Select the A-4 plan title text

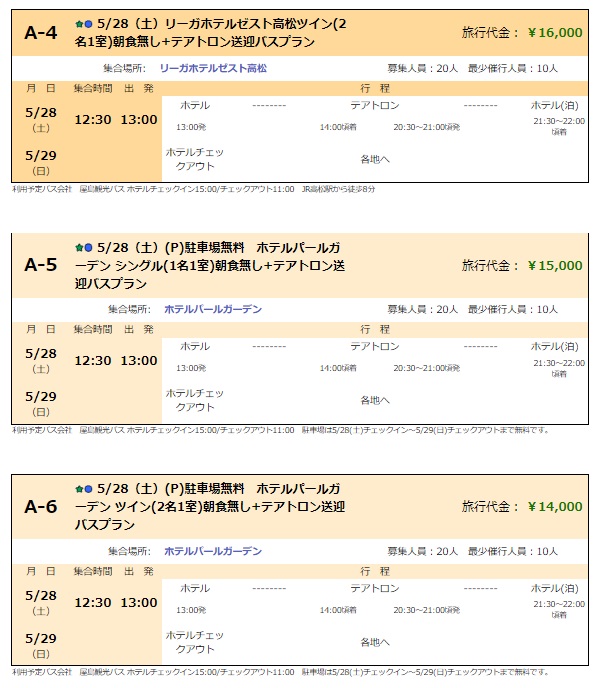point(211,33)
